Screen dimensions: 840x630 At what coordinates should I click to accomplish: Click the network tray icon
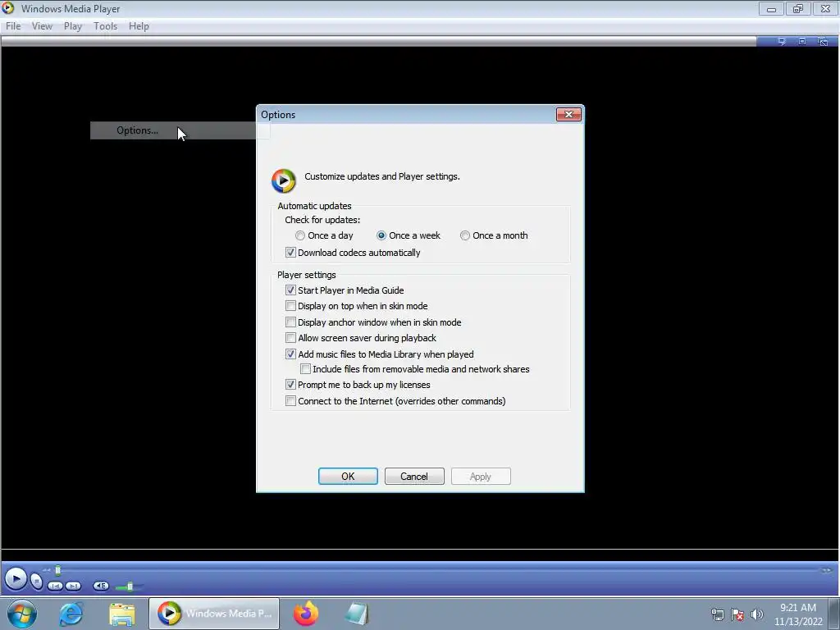click(x=717, y=614)
